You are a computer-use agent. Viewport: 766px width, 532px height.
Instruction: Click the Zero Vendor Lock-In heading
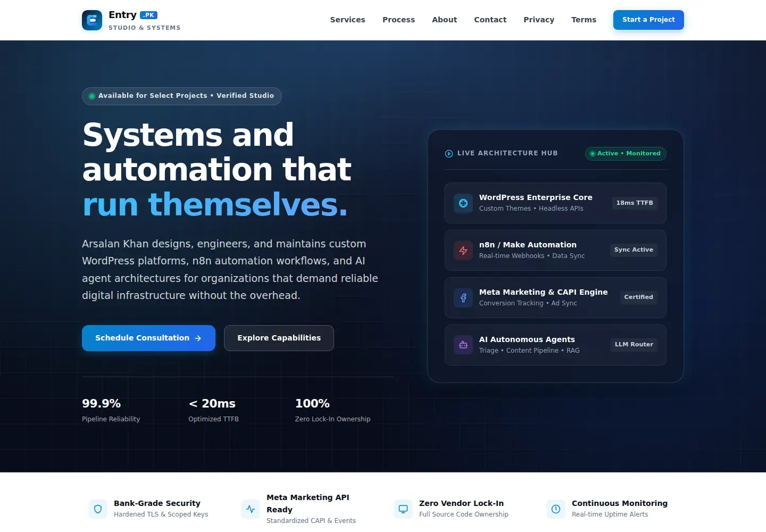coord(461,503)
